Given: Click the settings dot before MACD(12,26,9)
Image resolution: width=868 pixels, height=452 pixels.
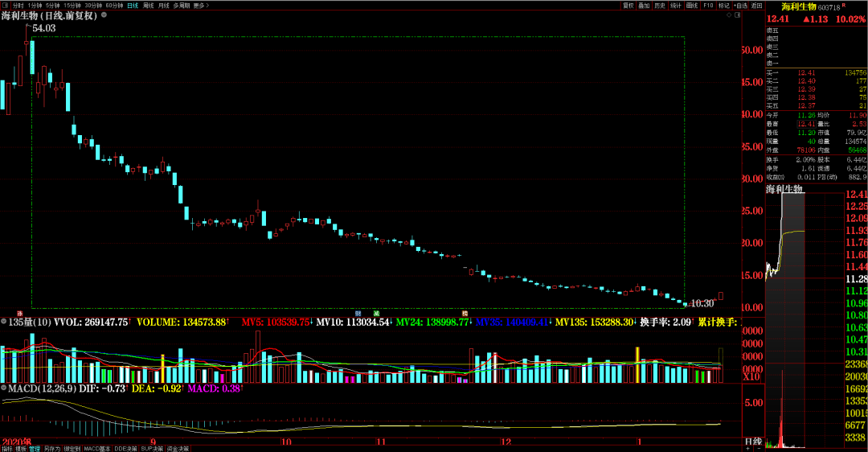Looking at the screenshot, I should (x=4, y=388).
